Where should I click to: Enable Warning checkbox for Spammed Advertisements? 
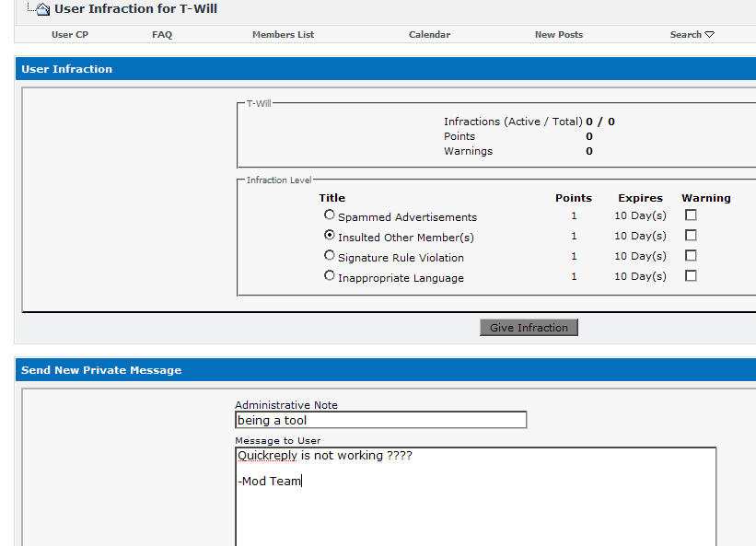click(x=691, y=215)
